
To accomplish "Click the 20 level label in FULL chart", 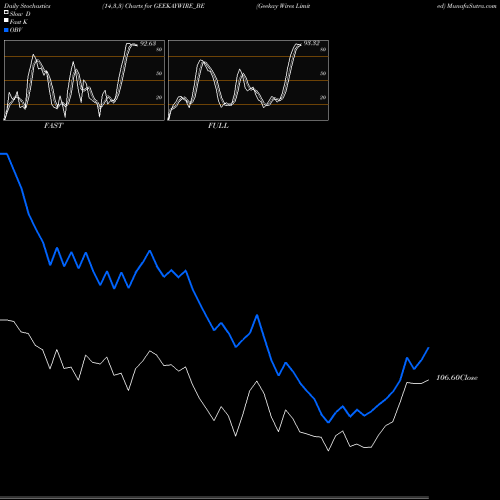I will point(323,97).
